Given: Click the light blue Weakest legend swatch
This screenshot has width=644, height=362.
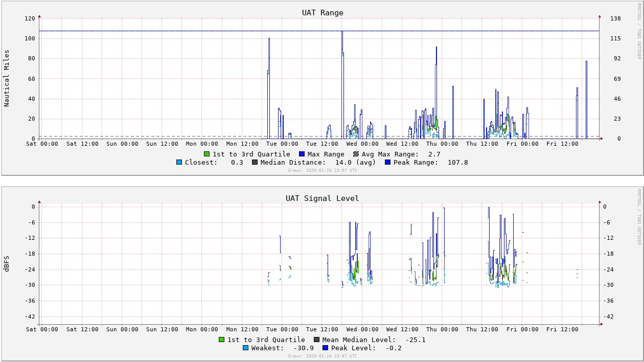Looking at the screenshot, I should point(245,348).
